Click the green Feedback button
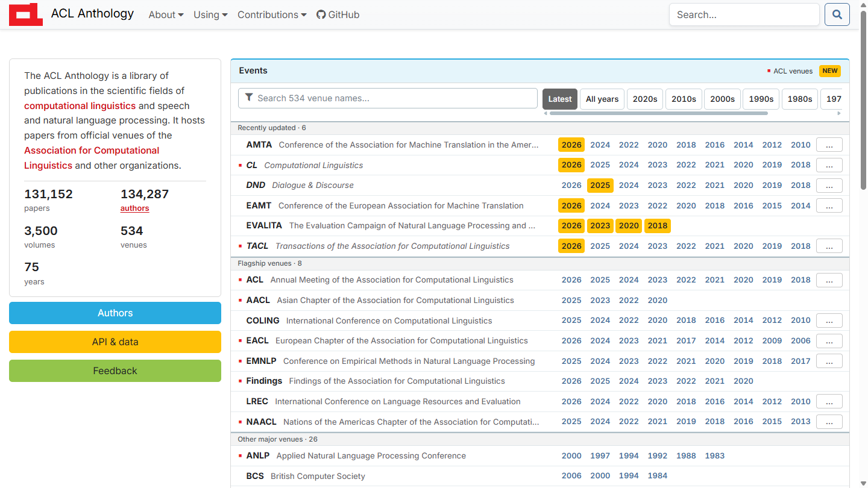 click(x=115, y=371)
